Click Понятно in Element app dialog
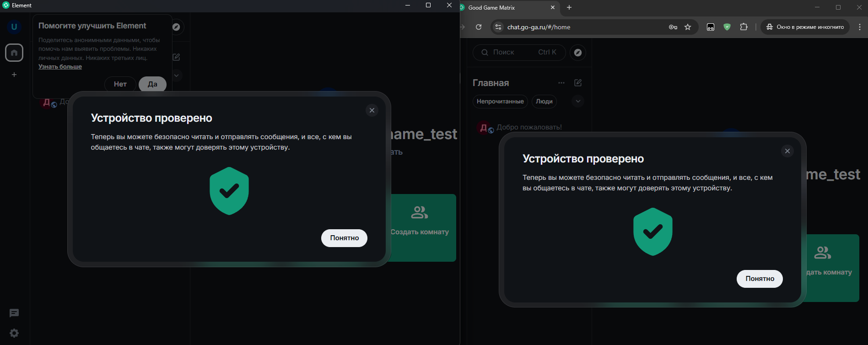This screenshot has height=345, width=868. point(344,238)
